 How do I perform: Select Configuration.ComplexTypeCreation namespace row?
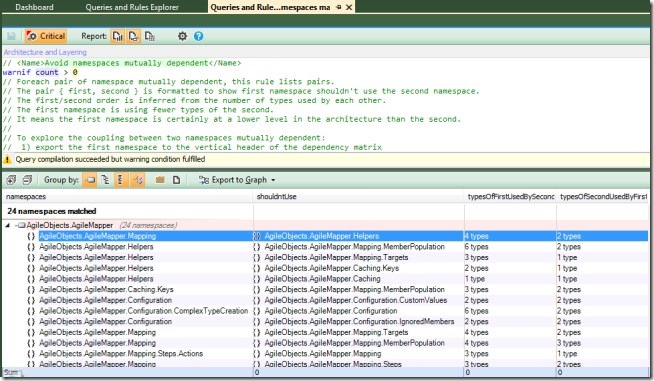143,311
